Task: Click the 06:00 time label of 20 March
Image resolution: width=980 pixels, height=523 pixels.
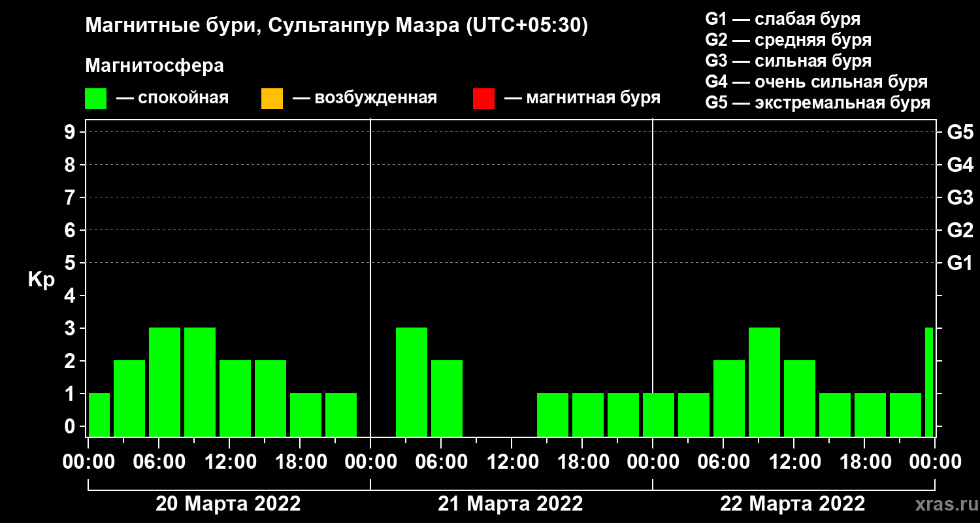Action: coord(159,462)
